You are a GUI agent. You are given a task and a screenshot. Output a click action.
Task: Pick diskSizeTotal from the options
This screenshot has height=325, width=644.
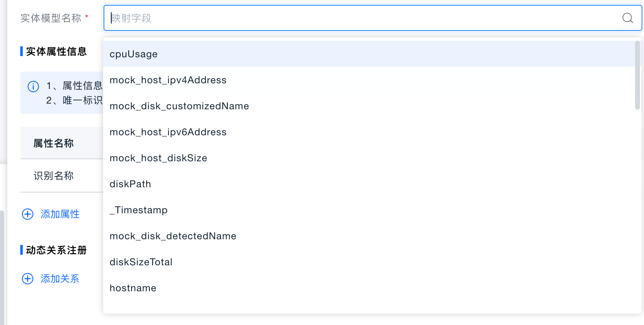tap(141, 262)
